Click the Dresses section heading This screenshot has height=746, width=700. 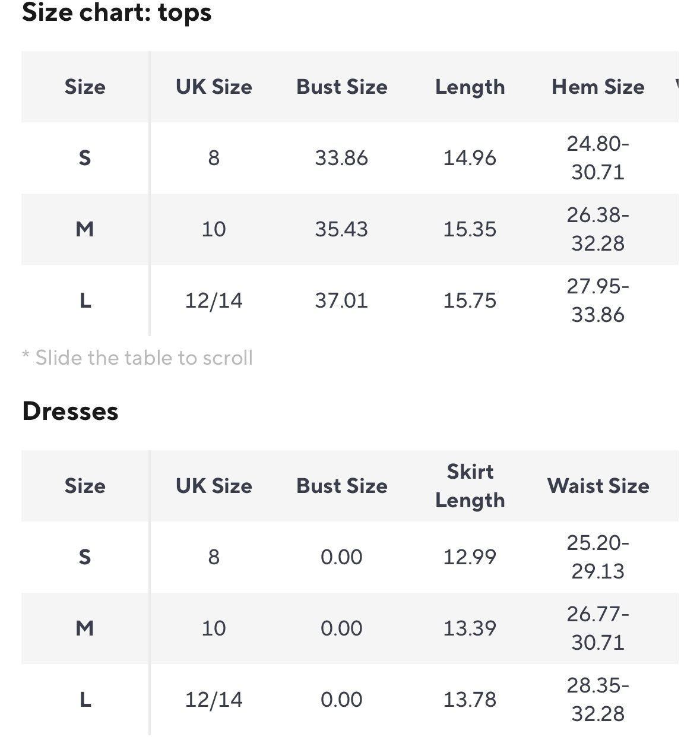pos(70,411)
